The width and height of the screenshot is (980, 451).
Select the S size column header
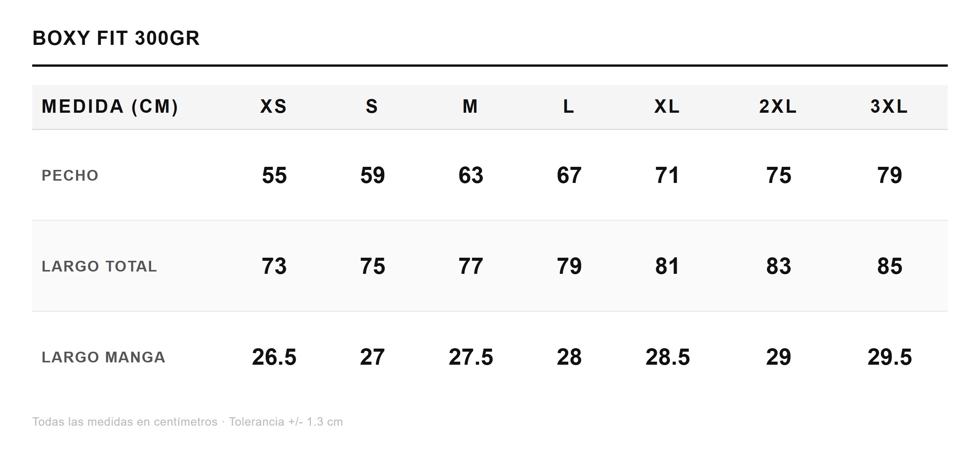(372, 106)
